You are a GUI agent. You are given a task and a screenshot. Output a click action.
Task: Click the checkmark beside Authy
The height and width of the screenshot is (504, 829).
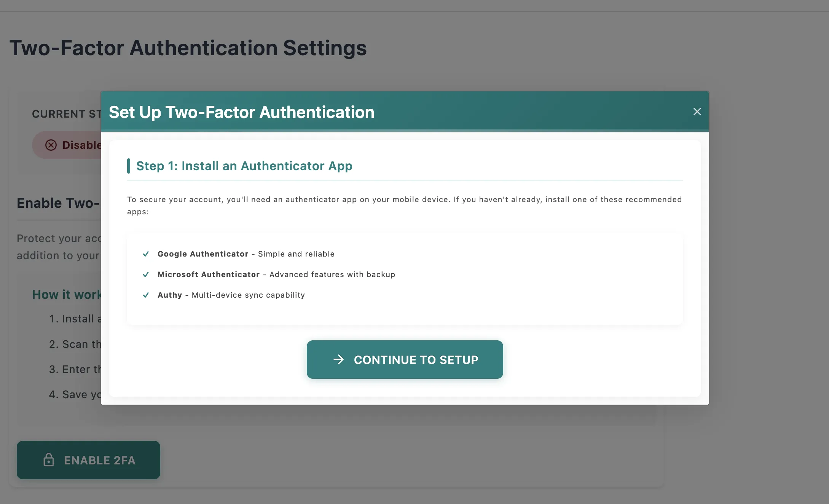(146, 295)
